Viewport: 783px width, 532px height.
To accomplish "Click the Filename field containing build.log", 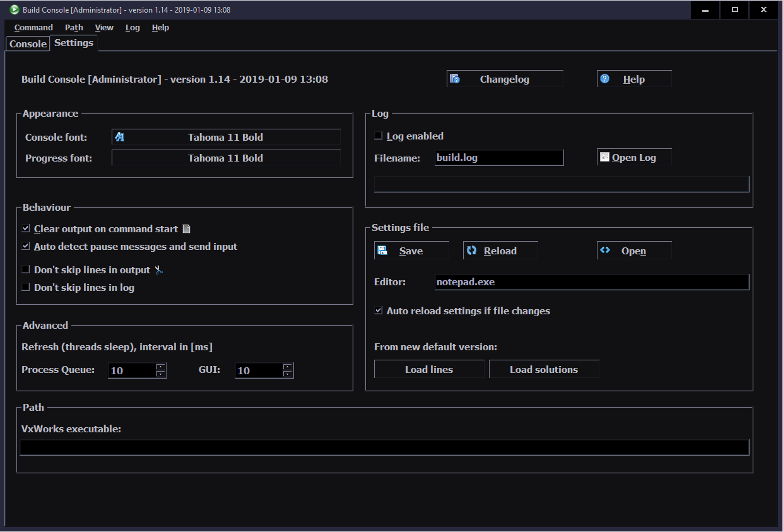I will 499,158.
